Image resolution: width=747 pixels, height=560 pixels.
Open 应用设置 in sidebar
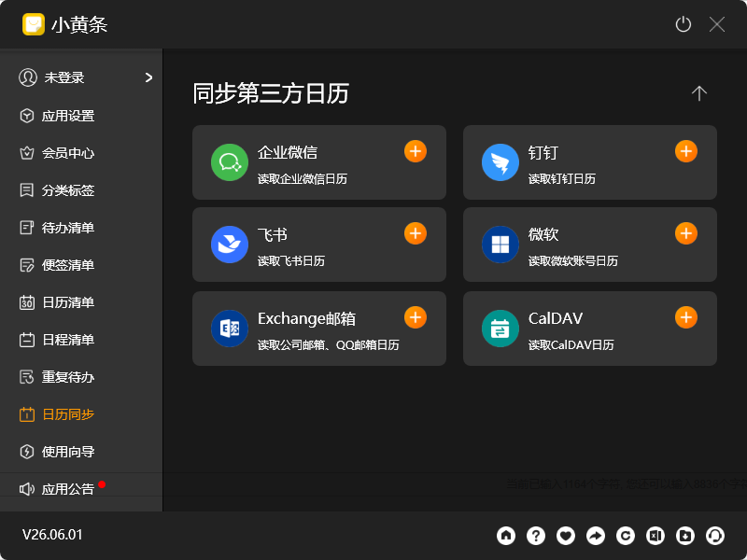[81, 116]
